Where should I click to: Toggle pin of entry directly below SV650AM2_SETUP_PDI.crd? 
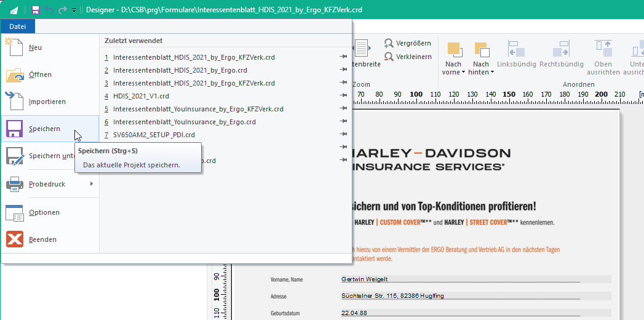(x=344, y=146)
